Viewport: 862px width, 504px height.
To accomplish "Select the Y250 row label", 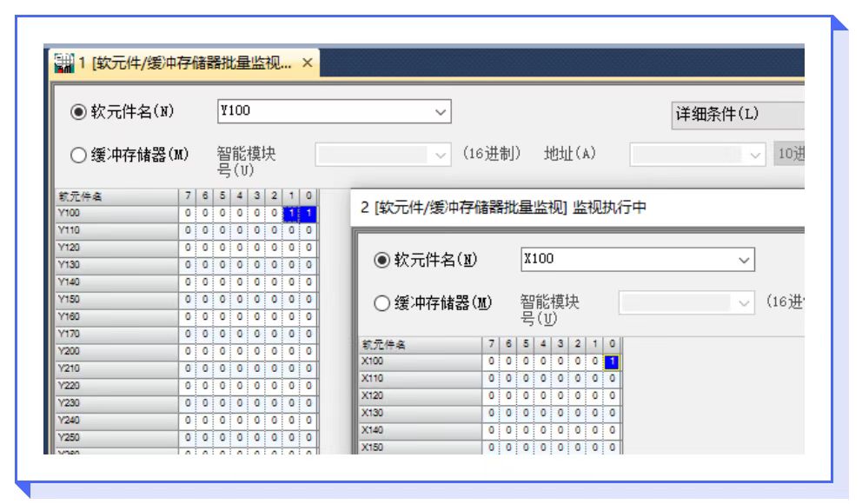I will 116,438.
